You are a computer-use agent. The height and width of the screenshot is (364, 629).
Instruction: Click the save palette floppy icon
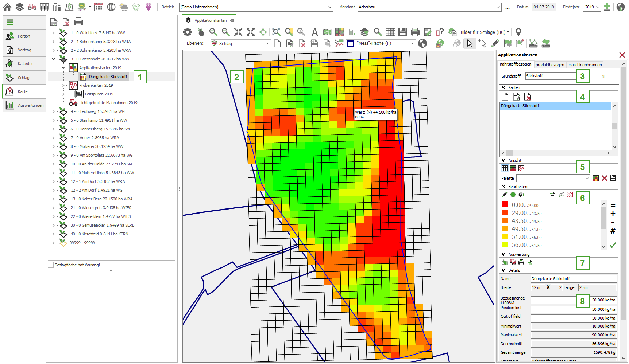point(613,178)
